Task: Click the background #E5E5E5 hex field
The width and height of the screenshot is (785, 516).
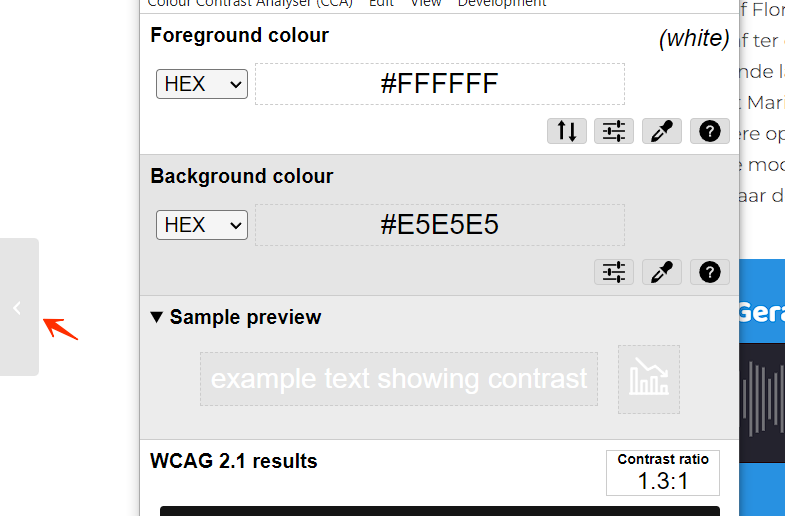Action: 440,225
